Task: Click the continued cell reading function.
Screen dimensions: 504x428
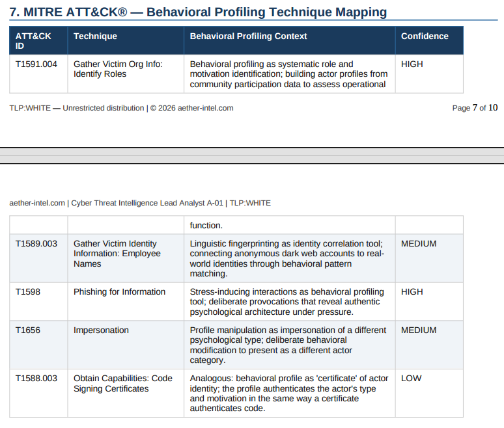Action: click(289, 225)
